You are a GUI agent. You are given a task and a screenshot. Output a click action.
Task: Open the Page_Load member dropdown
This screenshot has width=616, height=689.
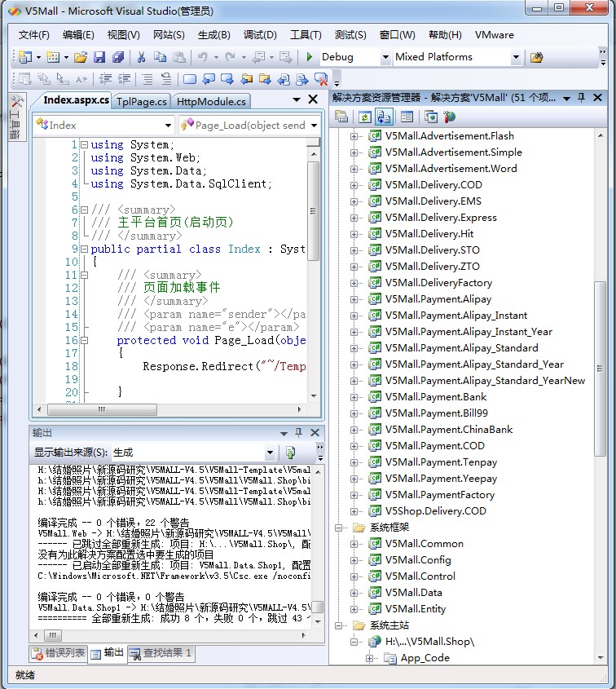pos(314,126)
